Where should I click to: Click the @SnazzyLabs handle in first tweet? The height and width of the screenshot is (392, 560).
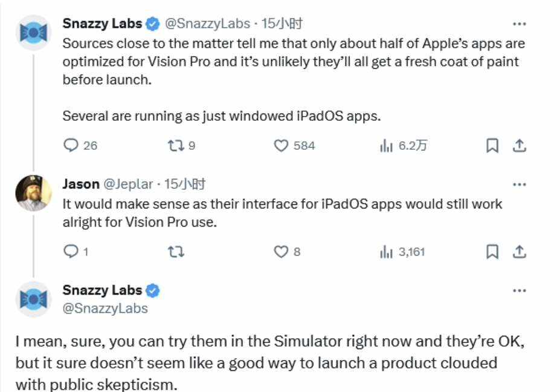click(207, 24)
